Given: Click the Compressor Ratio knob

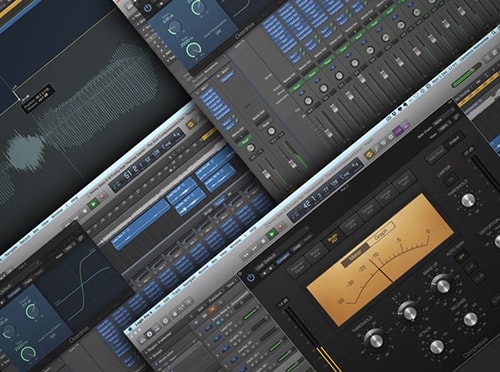Looking at the screenshot, I should coord(409,312).
